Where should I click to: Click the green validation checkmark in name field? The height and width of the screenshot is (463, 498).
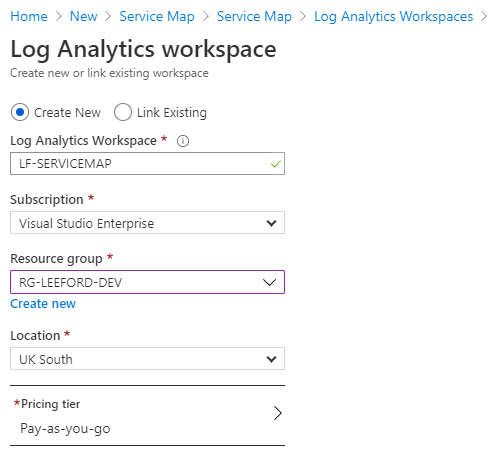(276, 164)
